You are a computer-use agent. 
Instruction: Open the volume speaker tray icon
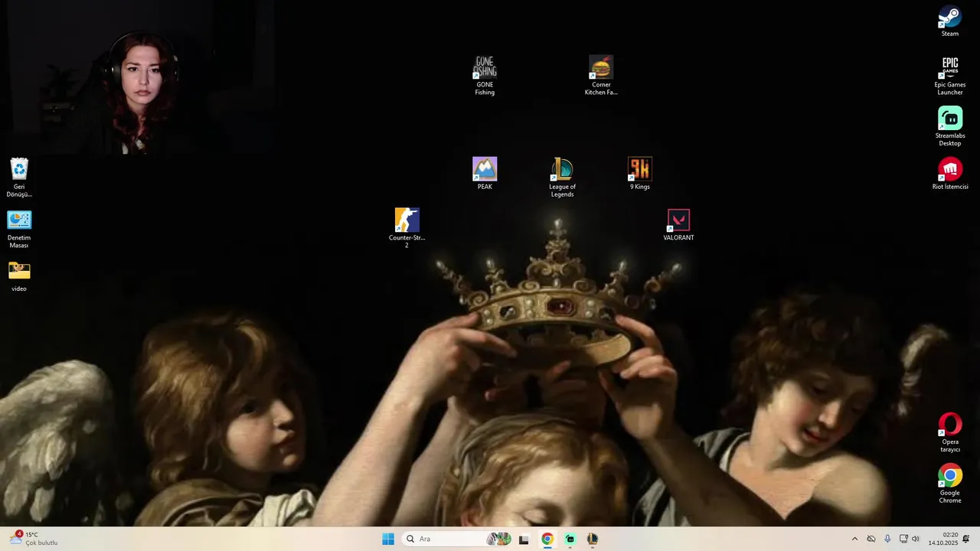click(x=916, y=539)
